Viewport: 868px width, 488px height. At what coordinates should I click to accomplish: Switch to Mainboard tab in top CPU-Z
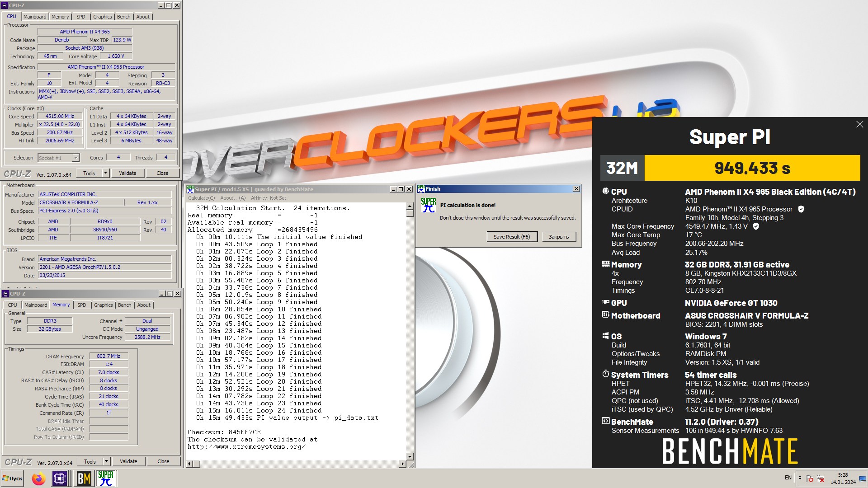[x=35, y=17]
